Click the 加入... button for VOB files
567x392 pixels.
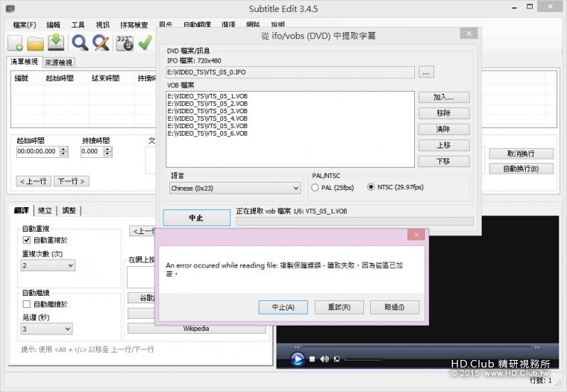[444, 97]
